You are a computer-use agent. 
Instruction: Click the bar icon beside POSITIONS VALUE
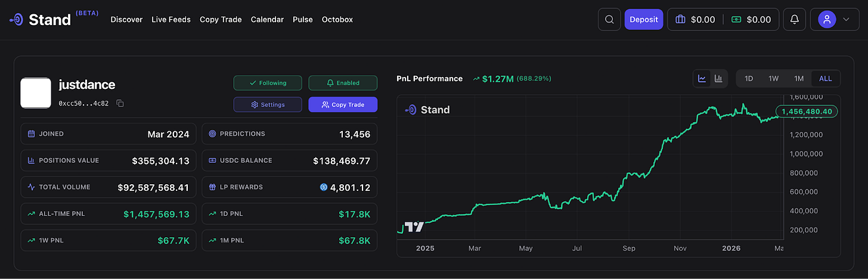31,160
